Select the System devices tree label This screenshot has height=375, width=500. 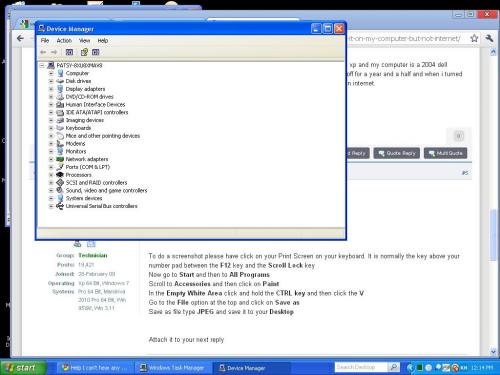tap(84, 198)
